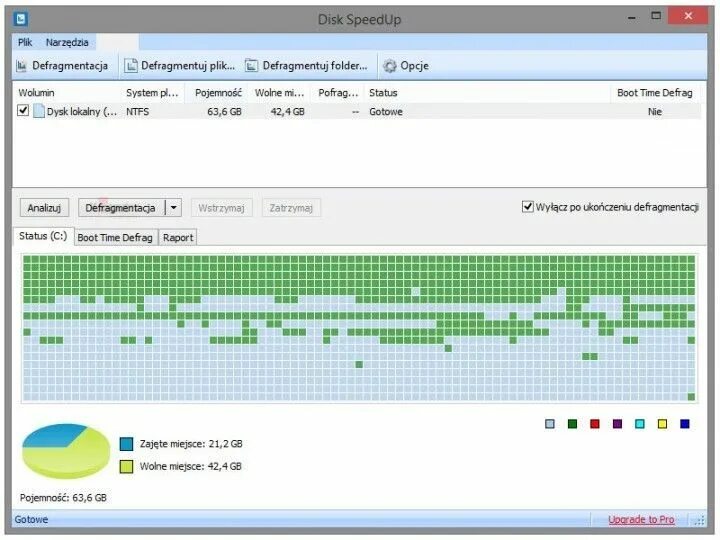Click the Defragmentuj plik file icon
The height and width of the screenshot is (540, 720).
tap(131, 66)
